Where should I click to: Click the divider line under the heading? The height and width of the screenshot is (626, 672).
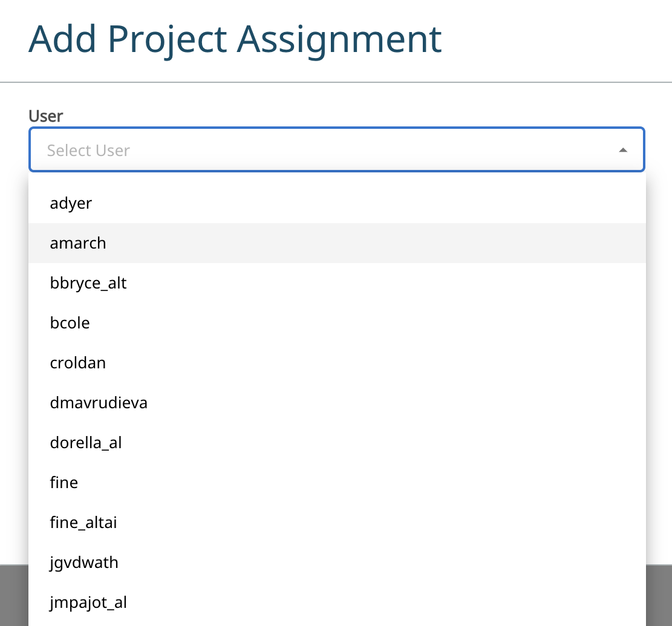click(x=336, y=82)
